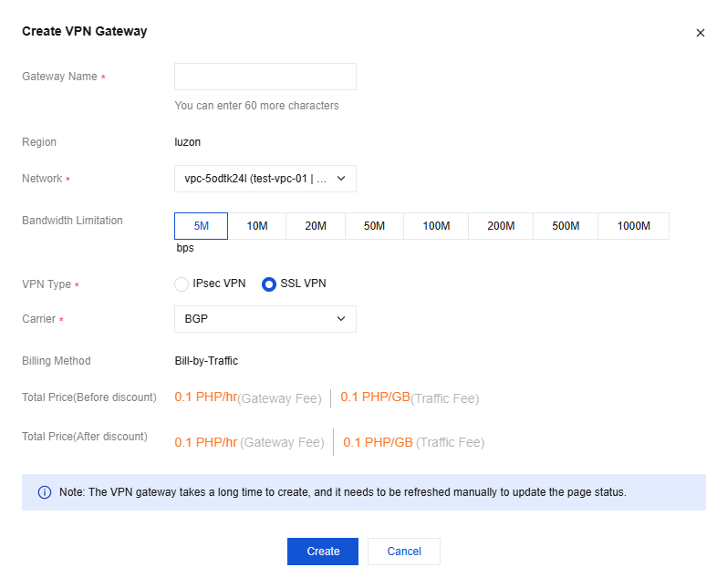Click the Gateway Name input field
The image size is (727, 588).
265,77
